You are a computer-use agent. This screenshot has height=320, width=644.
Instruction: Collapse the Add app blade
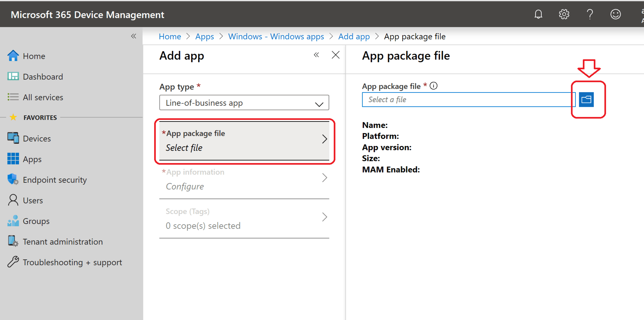pyautogui.click(x=317, y=55)
